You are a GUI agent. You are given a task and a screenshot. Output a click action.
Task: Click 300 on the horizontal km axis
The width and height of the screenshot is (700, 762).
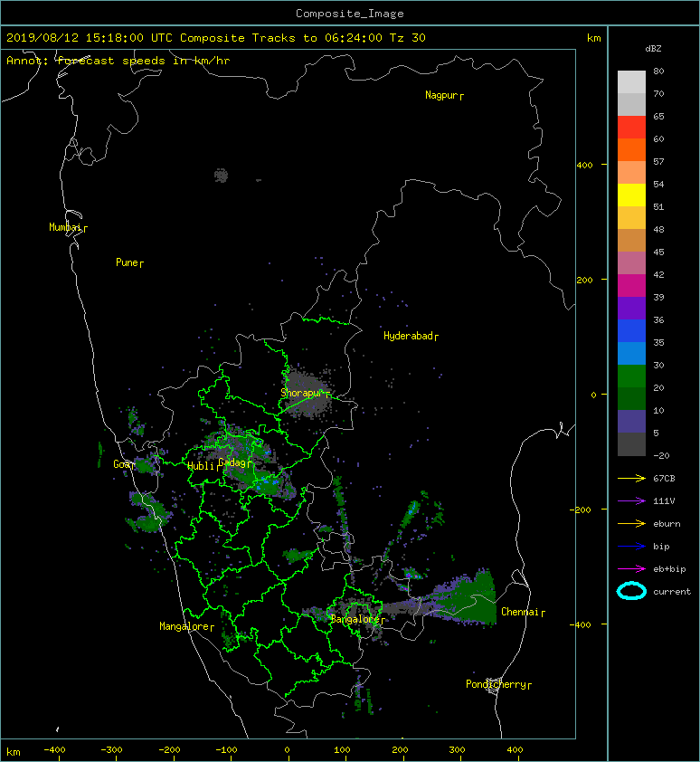click(x=457, y=750)
